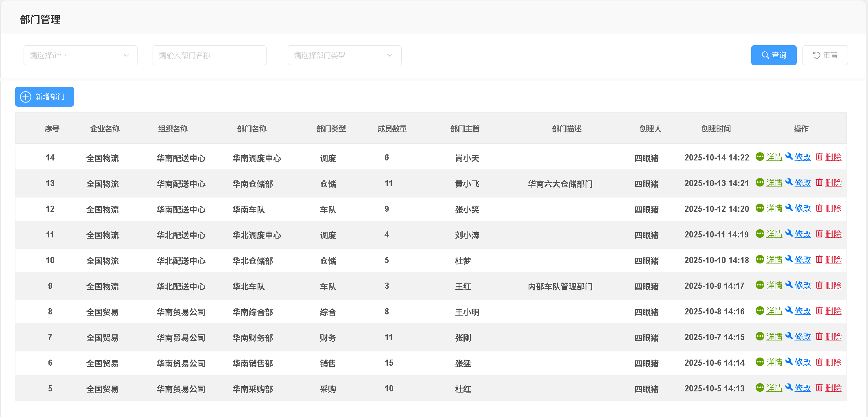The image size is (868, 417).
Task: Click the wrench edit icon for 华南综合部
Action: [789, 310]
